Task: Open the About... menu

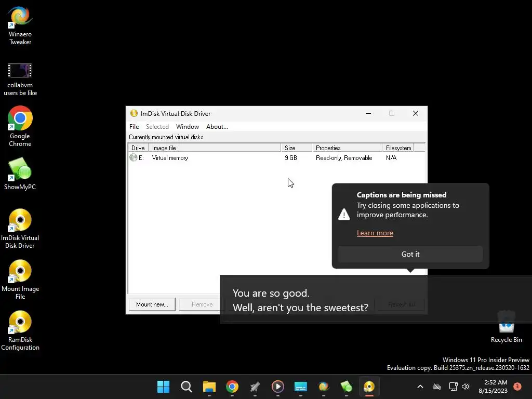Action: (217, 127)
